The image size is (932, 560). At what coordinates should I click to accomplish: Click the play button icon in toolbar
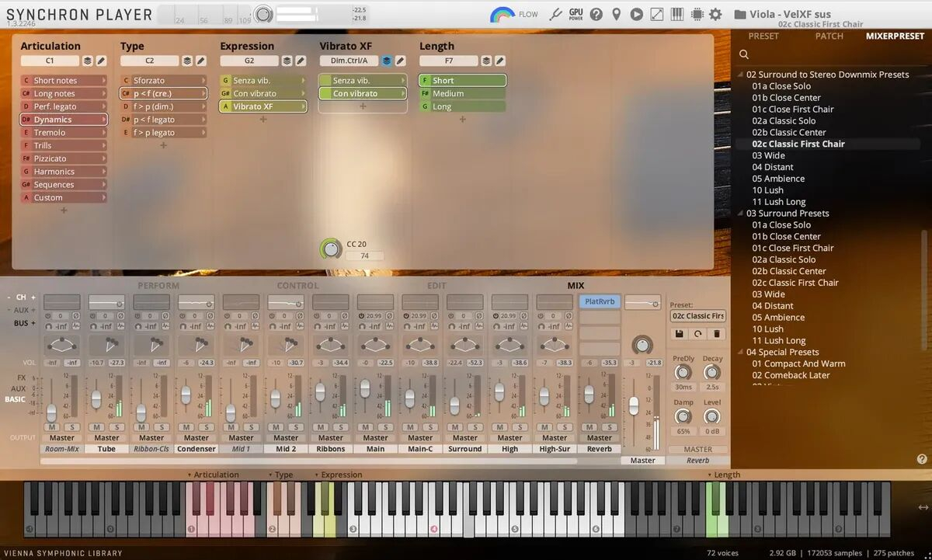tap(636, 14)
